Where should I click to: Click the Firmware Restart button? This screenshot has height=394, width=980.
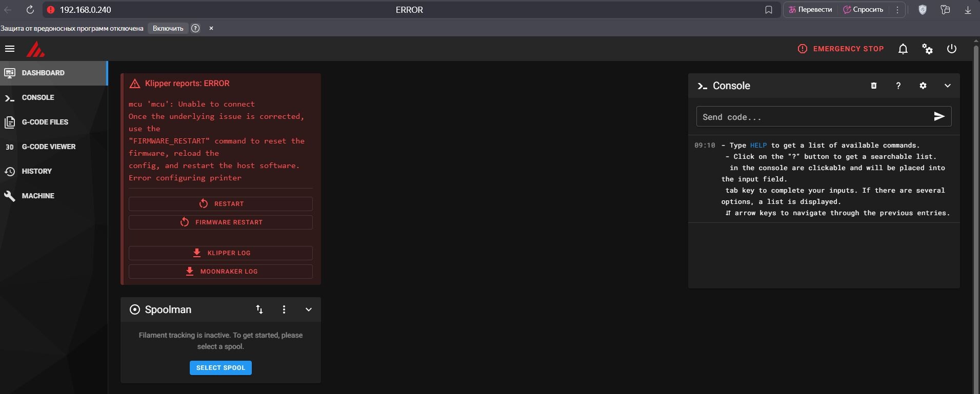pyautogui.click(x=221, y=222)
